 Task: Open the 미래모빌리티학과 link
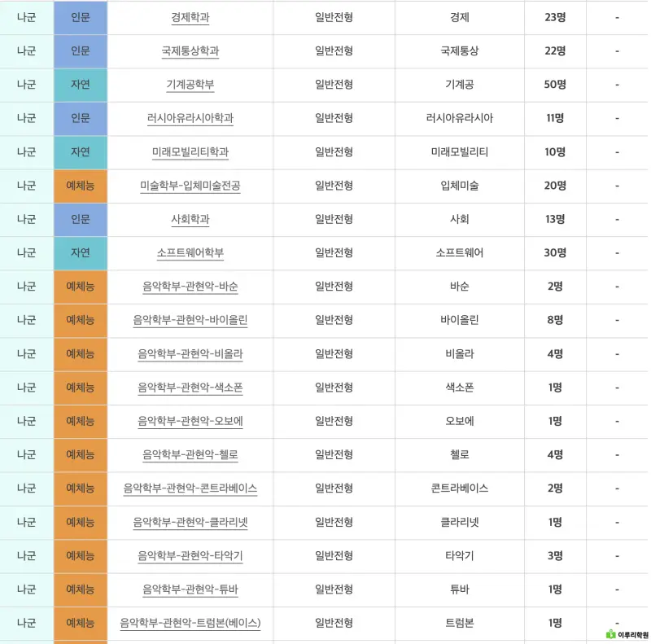[190, 152]
